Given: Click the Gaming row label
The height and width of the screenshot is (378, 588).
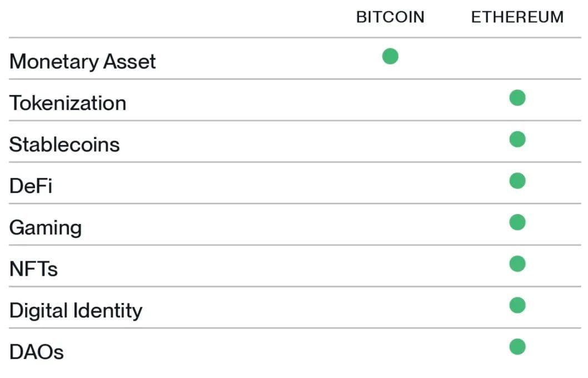Looking at the screenshot, I should point(46,227).
